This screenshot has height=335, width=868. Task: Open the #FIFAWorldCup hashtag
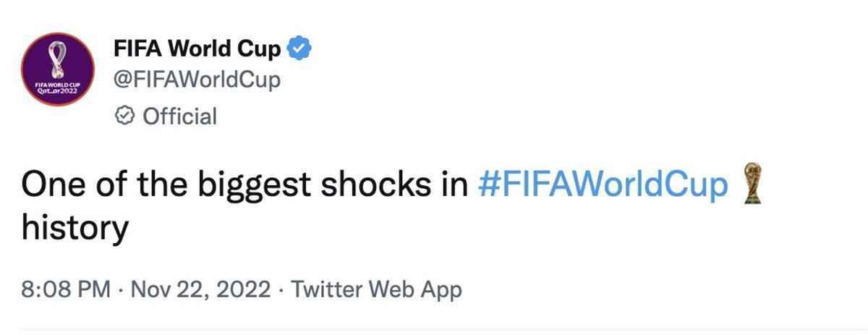603,187
